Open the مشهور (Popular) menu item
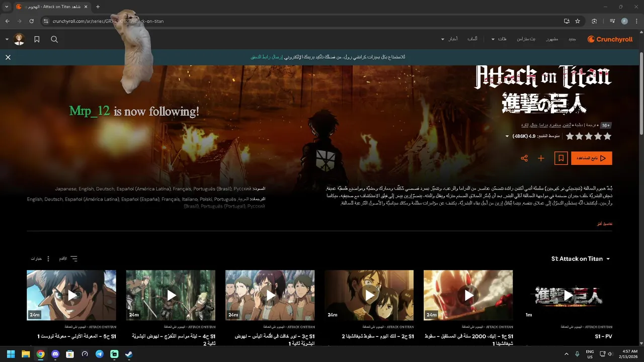Image resolution: width=644 pixels, height=362 pixels. point(552,39)
